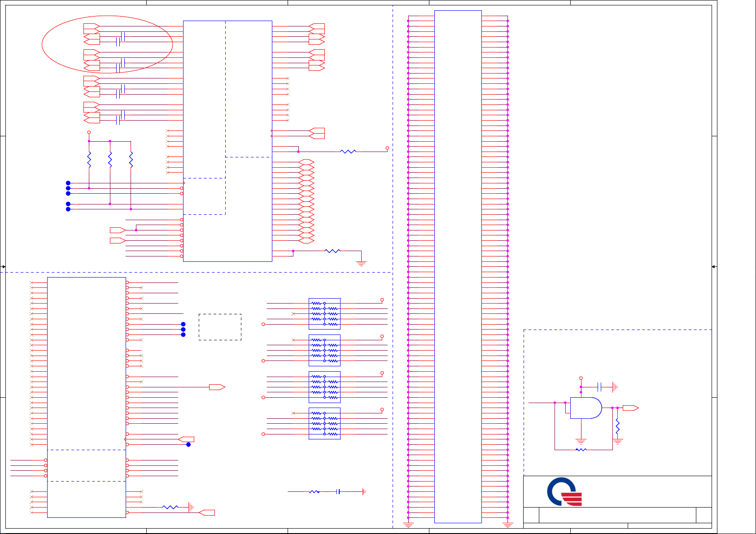The width and height of the screenshot is (756, 534).
Task: Click the ground symbol at the connector's bottom-right
Action: 508,524
